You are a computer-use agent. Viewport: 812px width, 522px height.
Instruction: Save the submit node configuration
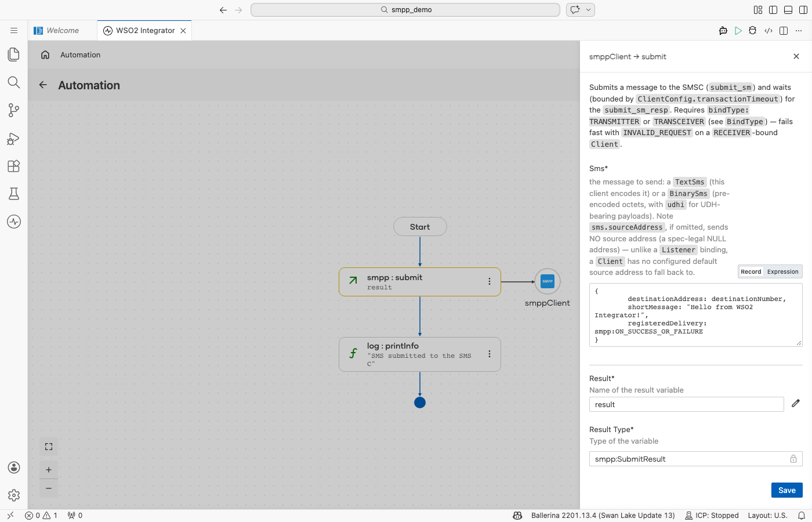point(787,490)
